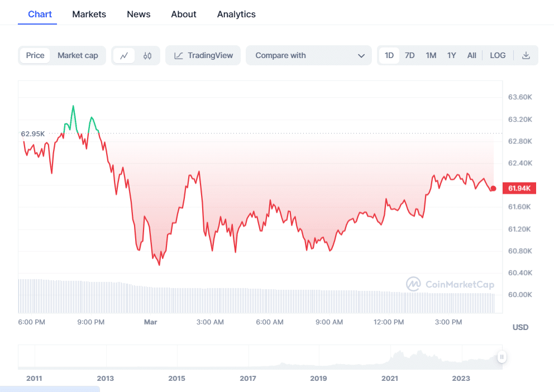Switch to Market cap view
Image resolution: width=554 pixels, height=392 pixels.
point(78,55)
